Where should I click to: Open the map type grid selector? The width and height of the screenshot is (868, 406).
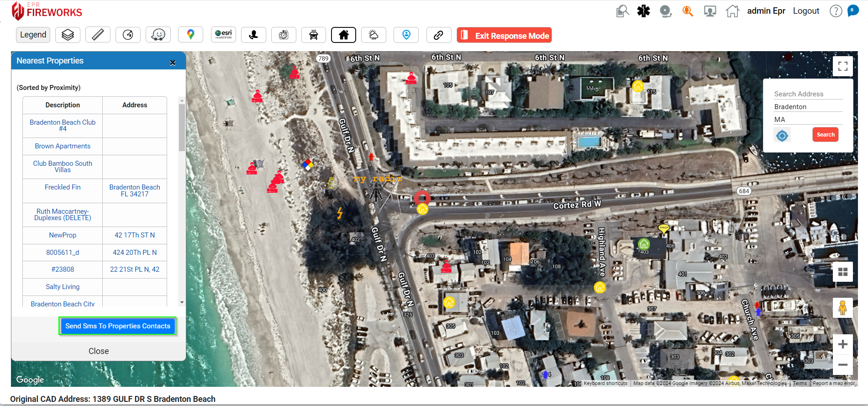tap(842, 272)
